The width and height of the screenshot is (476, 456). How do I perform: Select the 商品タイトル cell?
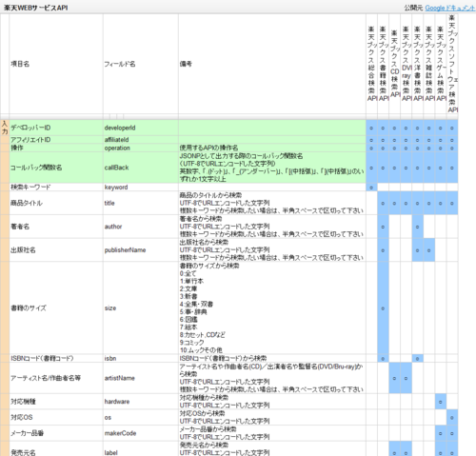[56, 203]
